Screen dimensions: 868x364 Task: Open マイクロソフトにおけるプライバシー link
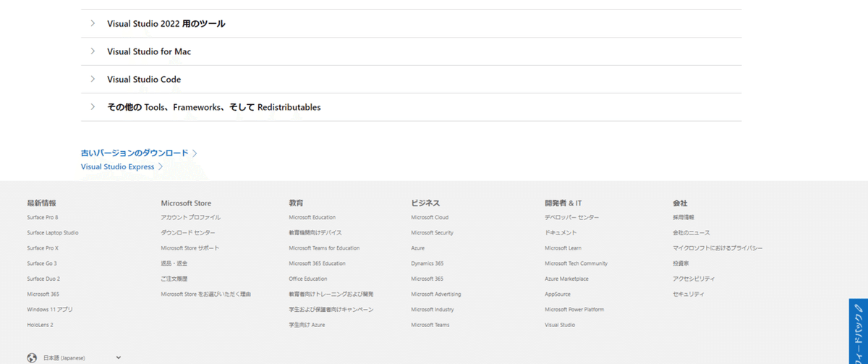(718, 248)
